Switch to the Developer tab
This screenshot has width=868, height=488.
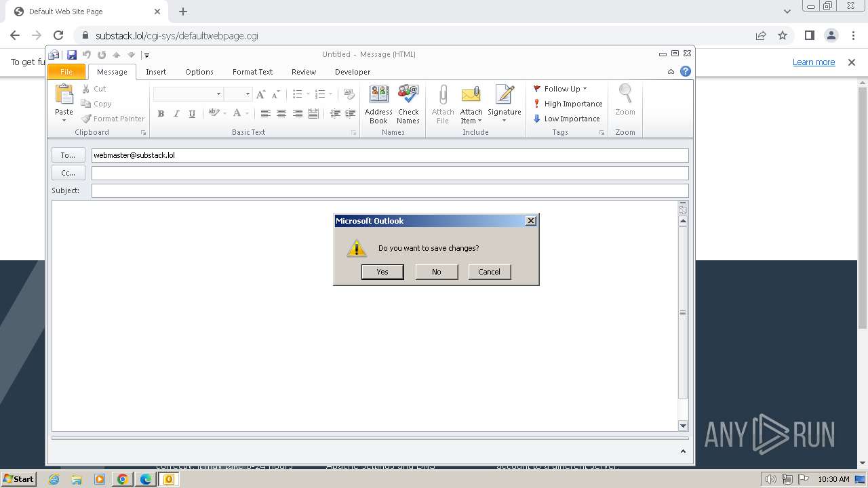tap(353, 72)
